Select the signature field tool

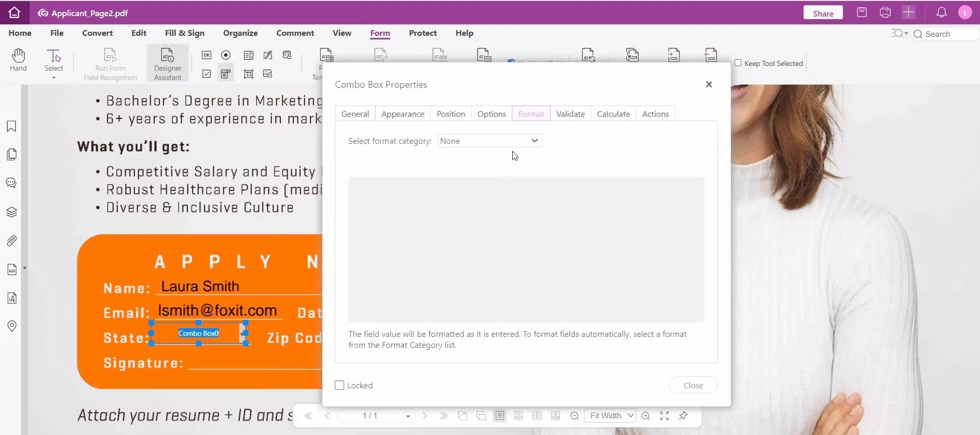point(268,55)
